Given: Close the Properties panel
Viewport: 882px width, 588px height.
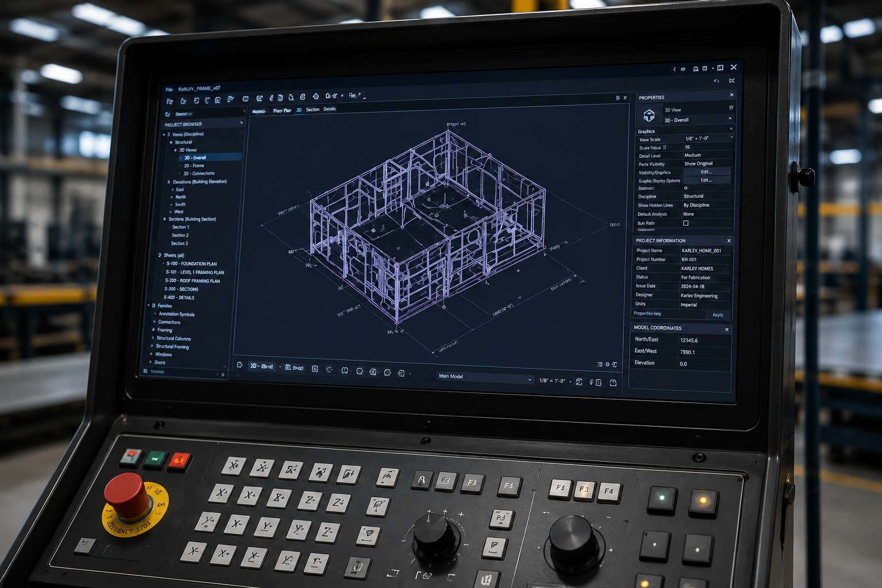Looking at the screenshot, I should (732, 95).
